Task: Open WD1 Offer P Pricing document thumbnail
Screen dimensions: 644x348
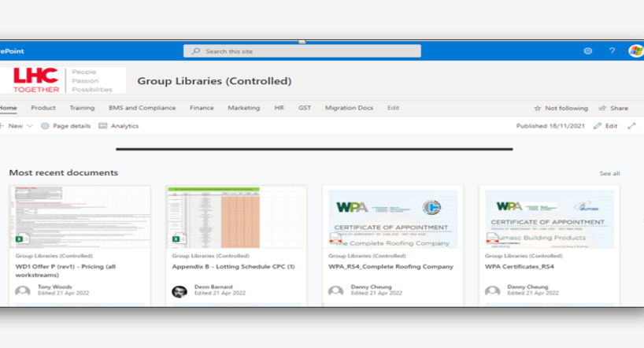Action: click(80, 218)
